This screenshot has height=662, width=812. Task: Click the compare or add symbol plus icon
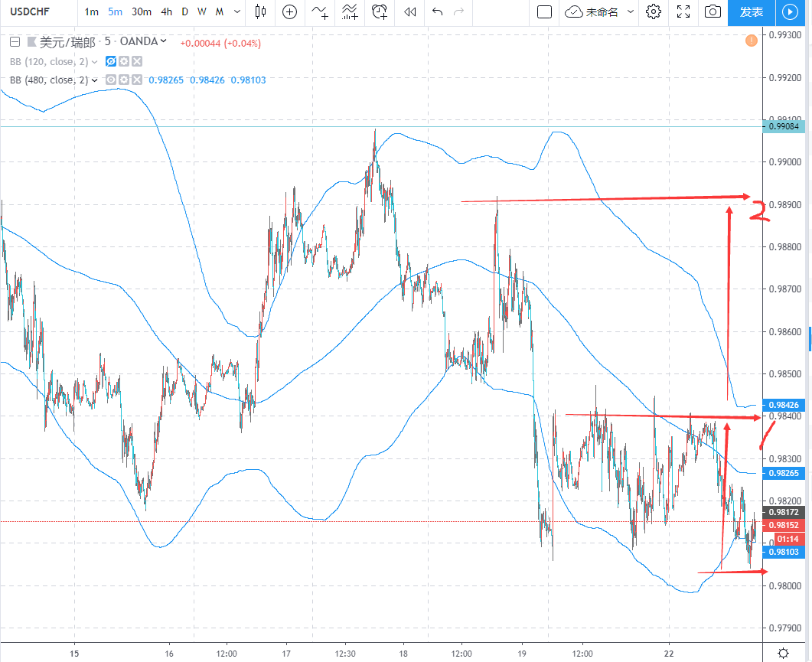coord(289,11)
